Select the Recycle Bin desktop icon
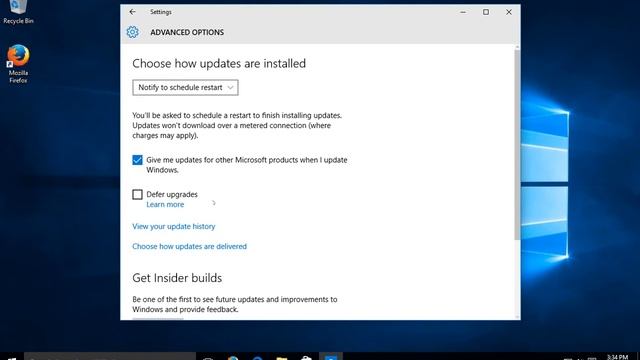 point(18,12)
